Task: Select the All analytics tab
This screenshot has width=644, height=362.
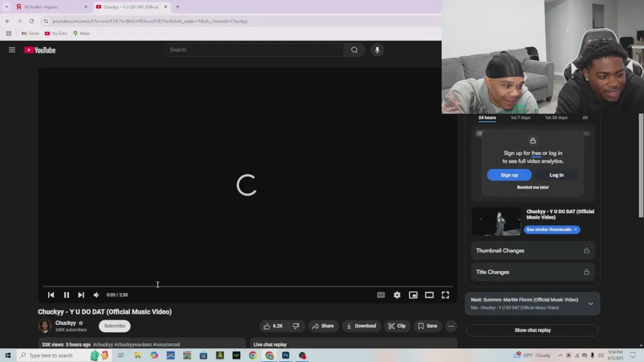Action: [585, 118]
